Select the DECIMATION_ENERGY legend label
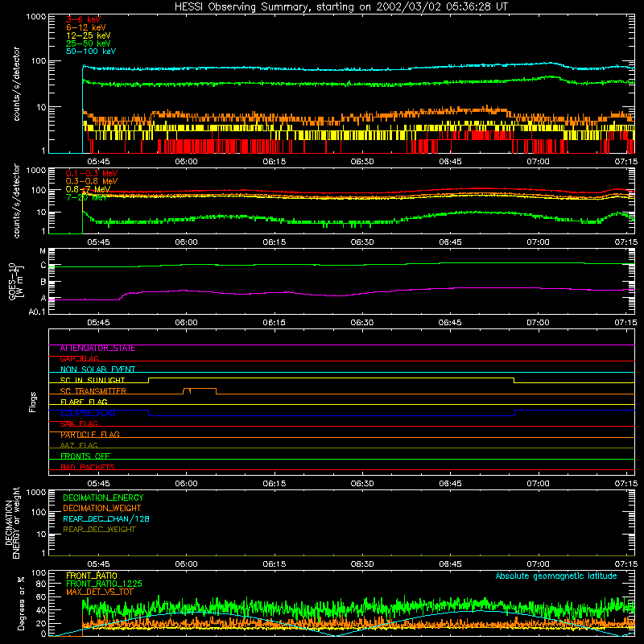Image resolution: width=644 pixels, height=644 pixels. [x=103, y=497]
